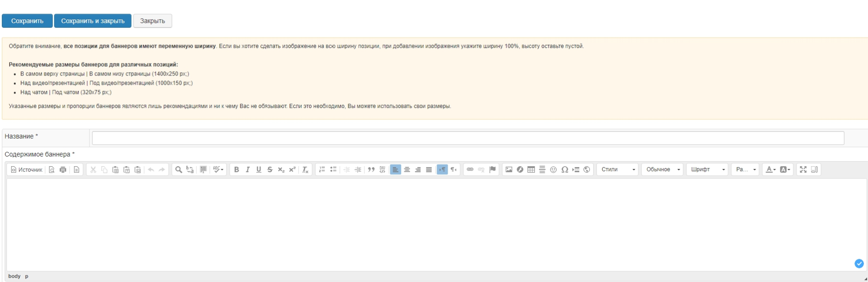Open the Стили dropdown
The width and height of the screenshot is (868, 282).
click(x=617, y=169)
